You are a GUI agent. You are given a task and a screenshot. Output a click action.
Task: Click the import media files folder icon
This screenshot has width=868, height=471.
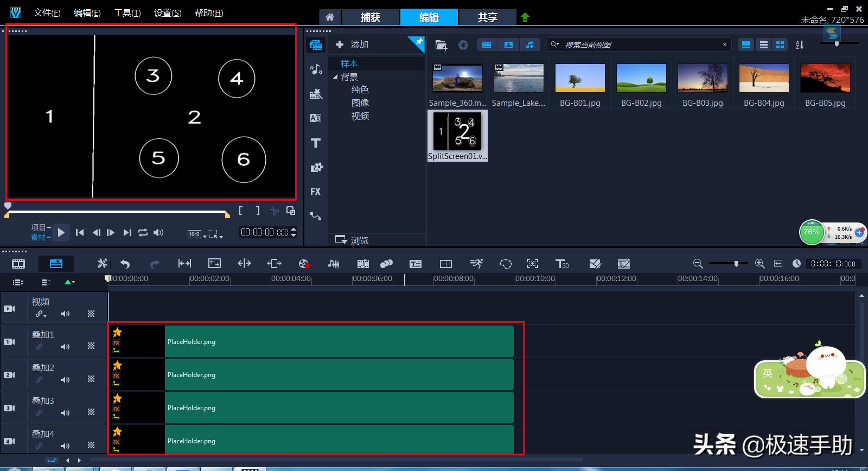(x=441, y=45)
